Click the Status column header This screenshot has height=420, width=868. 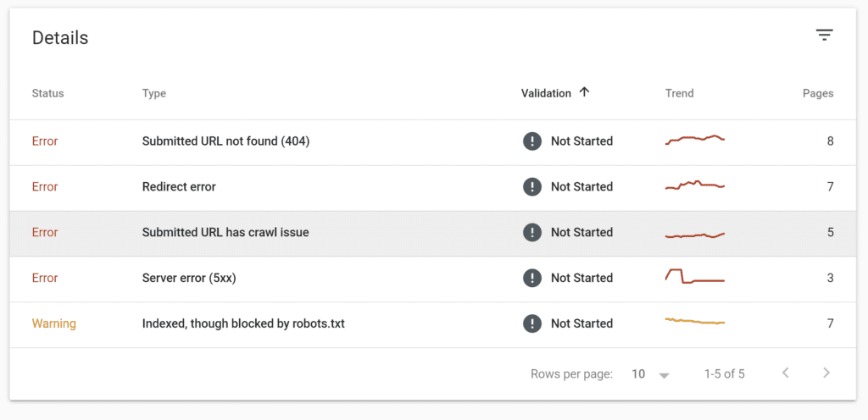tap(47, 93)
